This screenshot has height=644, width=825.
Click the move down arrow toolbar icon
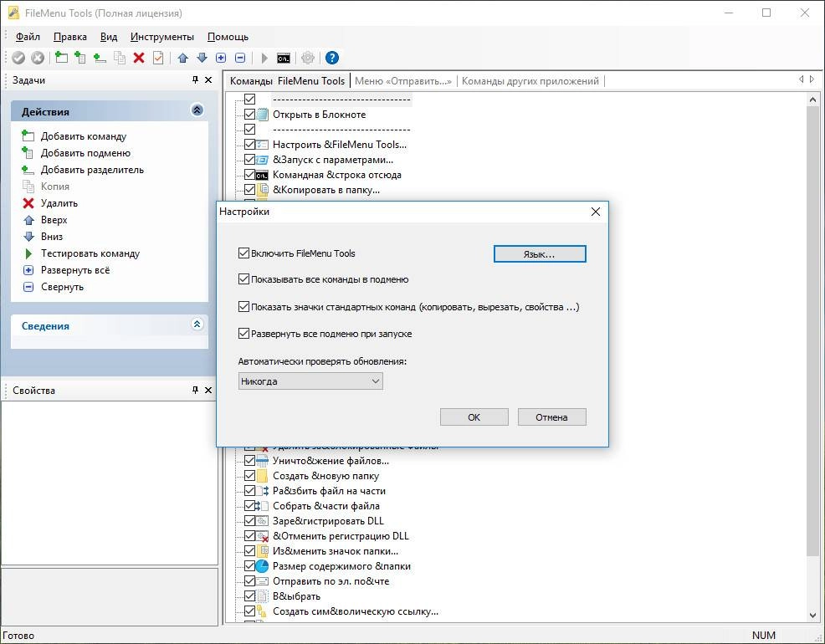point(202,58)
